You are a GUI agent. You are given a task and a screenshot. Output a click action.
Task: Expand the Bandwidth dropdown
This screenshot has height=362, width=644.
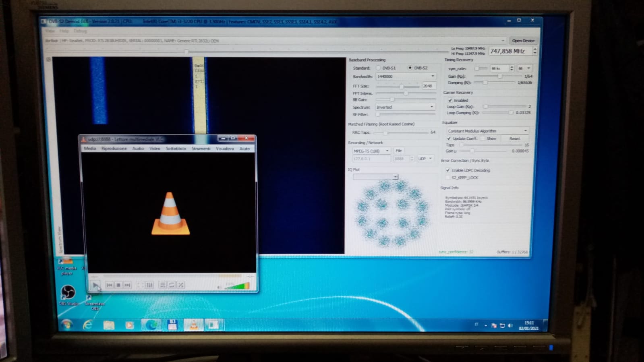click(406, 76)
